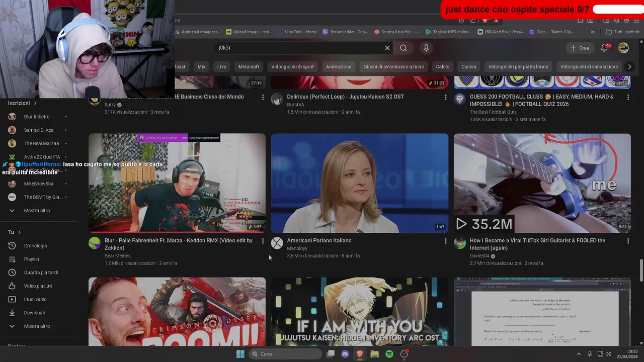Open Task View in taskbar

coord(331,354)
